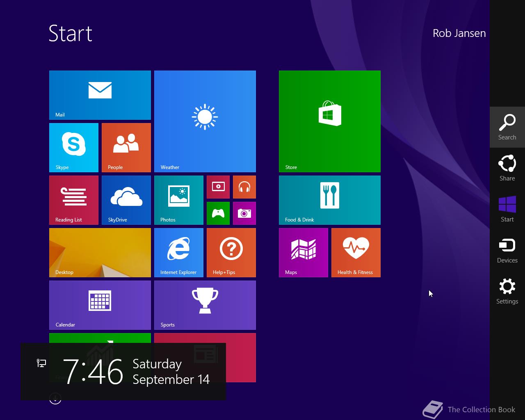The width and height of the screenshot is (525, 420).
Task: Click the Rob Jansen user name
Action: pyautogui.click(x=459, y=33)
